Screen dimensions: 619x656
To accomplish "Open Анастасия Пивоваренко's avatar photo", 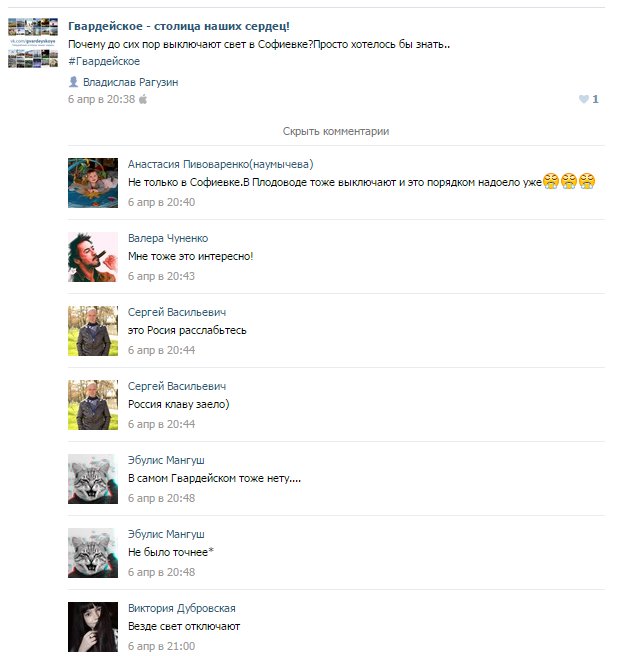I will click(93, 183).
